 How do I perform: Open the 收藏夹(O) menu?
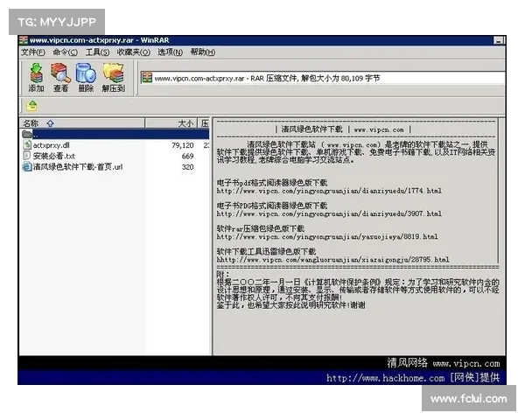point(134,52)
